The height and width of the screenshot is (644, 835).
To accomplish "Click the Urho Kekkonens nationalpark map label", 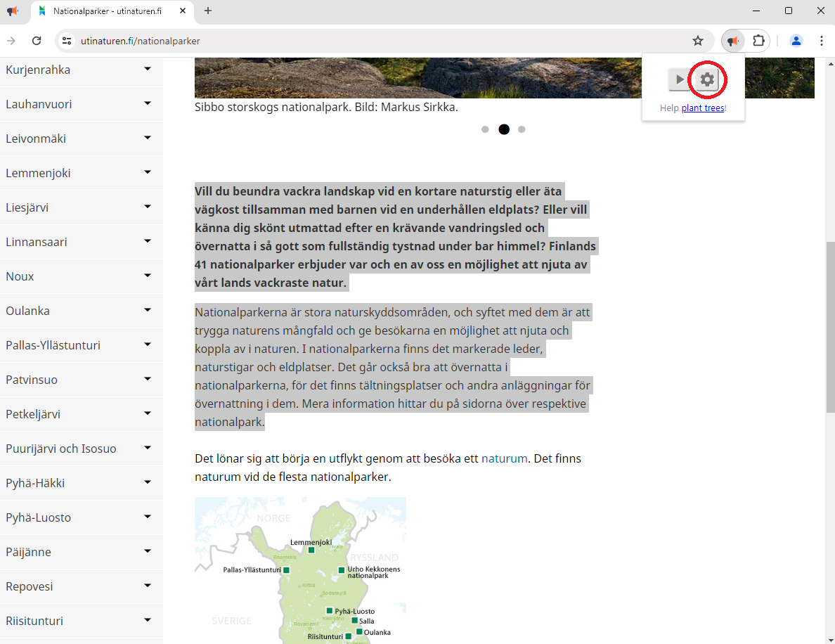I will point(374,572).
